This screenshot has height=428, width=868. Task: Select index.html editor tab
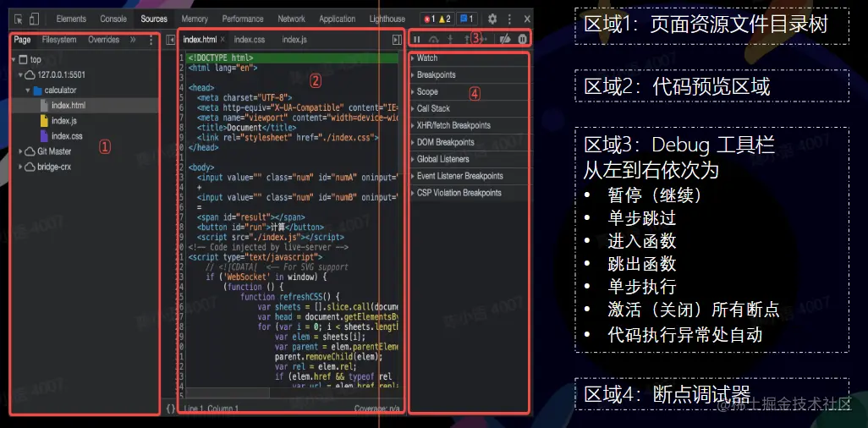tap(200, 40)
